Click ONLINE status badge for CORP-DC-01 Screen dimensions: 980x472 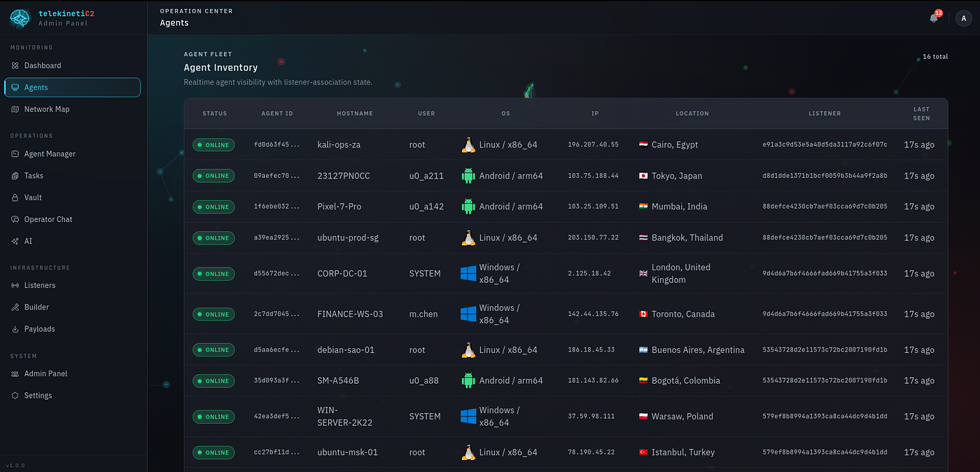tap(214, 274)
